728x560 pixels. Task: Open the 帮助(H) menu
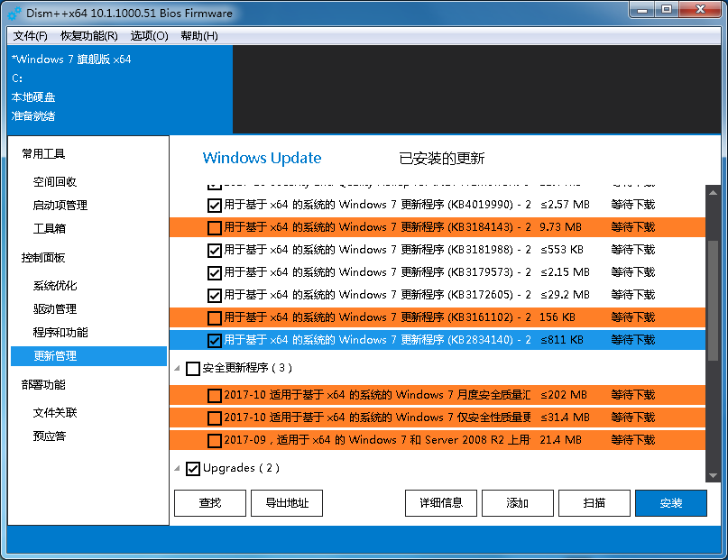pyautogui.click(x=199, y=36)
